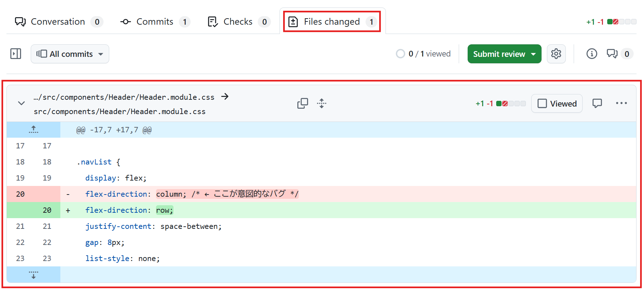Expand hidden lines above line 17
Viewport: 644px width, 290px height.
34,130
